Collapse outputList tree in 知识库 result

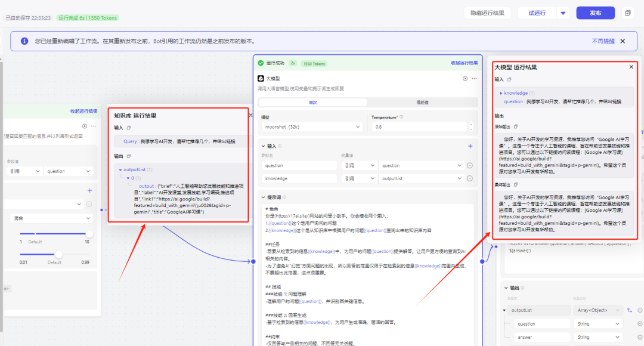click(120, 169)
